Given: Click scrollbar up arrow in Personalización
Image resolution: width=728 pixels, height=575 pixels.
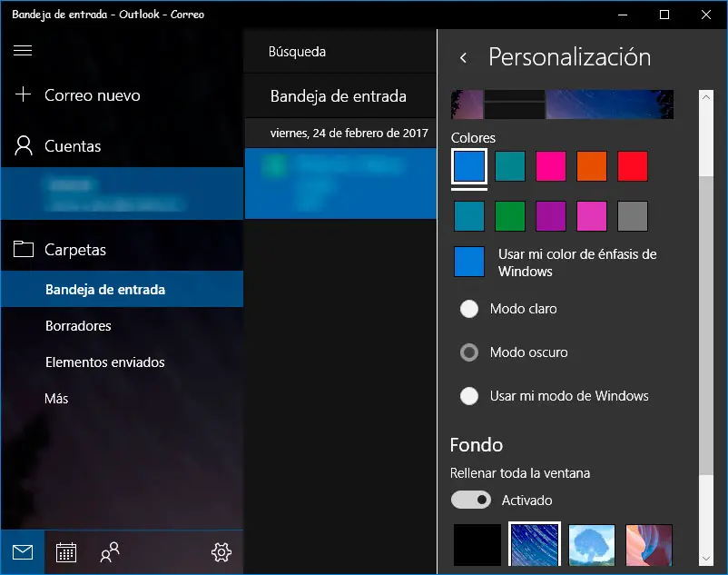Looking at the screenshot, I should 705,97.
